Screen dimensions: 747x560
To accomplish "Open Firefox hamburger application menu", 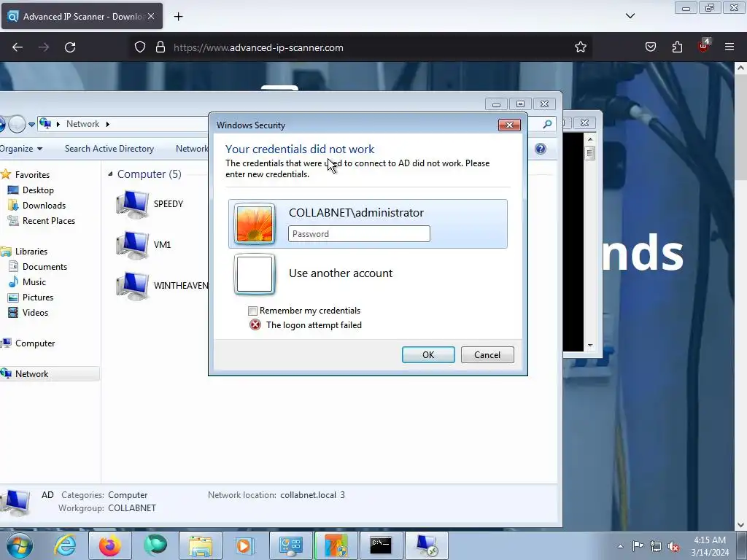I will tap(729, 47).
